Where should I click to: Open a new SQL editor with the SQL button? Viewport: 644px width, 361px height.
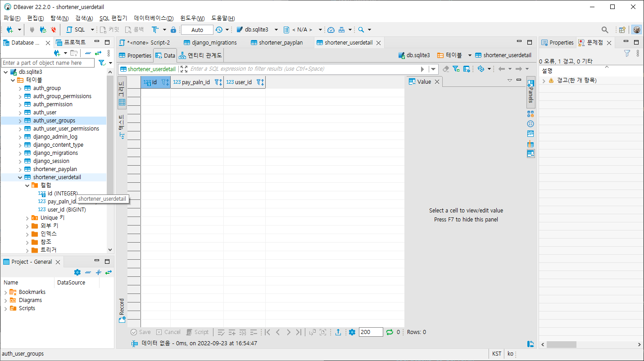point(76,30)
